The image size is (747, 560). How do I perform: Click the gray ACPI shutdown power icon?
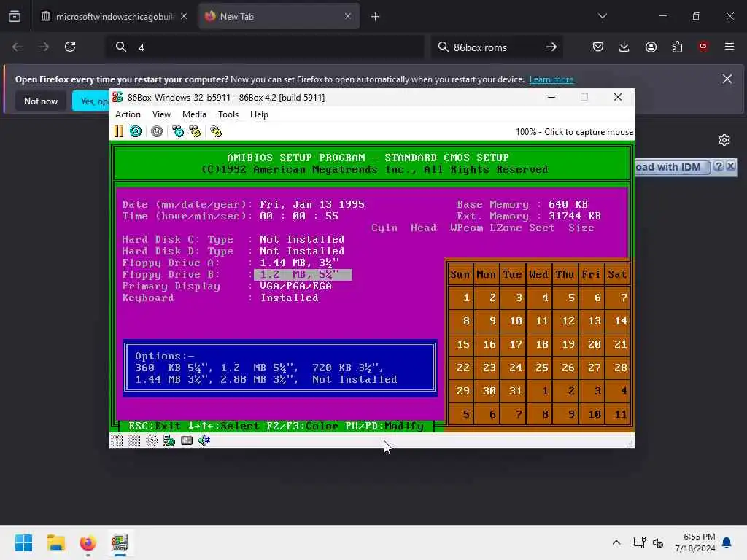[157, 131]
